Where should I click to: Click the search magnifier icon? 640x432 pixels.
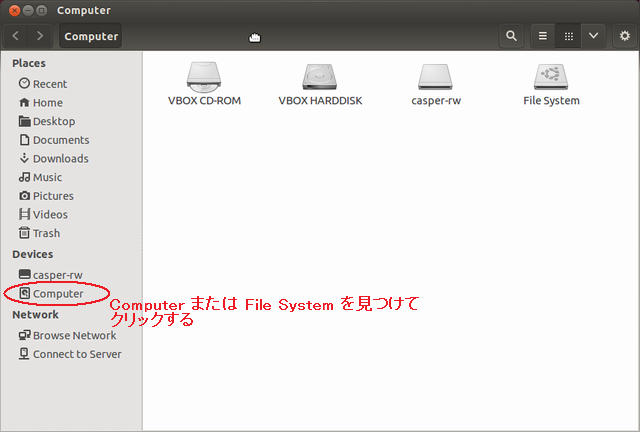(x=512, y=36)
